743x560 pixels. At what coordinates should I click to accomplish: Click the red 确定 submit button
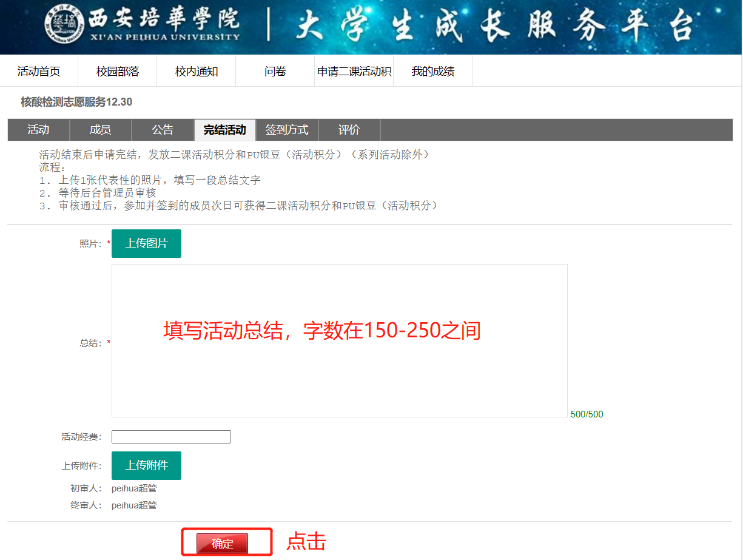click(222, 544)
